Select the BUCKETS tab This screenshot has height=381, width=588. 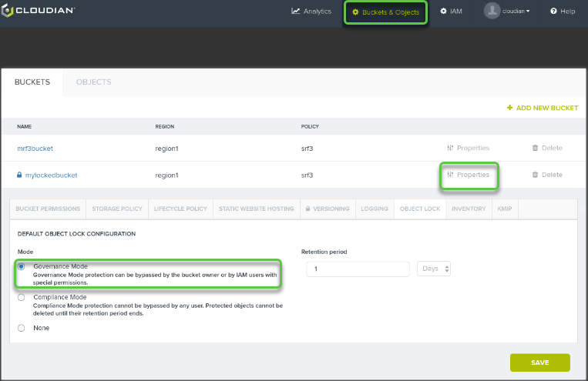coord(32,82)
